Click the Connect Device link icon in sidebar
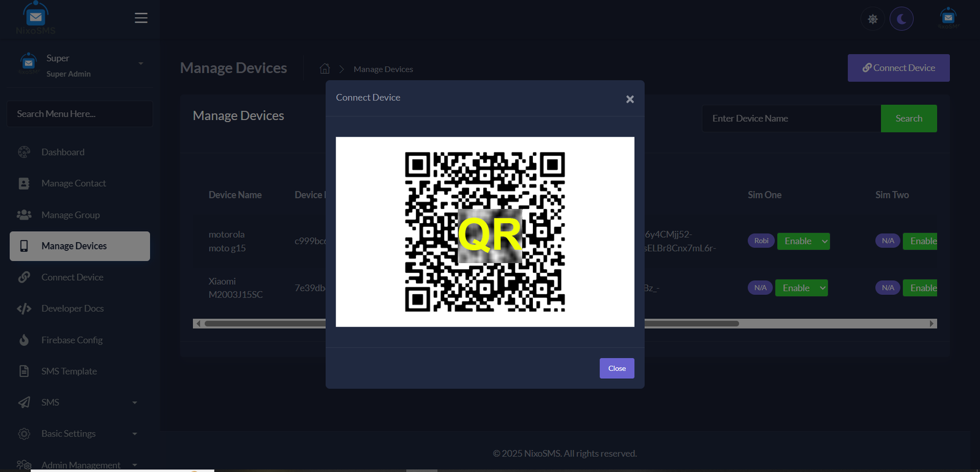The width and height of the screenshot is (980, 472). [x=24, y=277]
